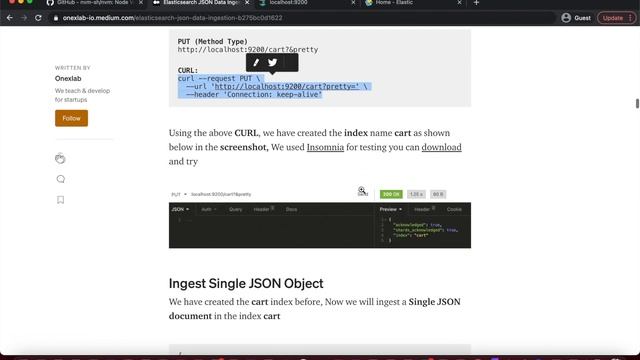Viewport: 640px width, 360px height.
Task: Click the address bar URL field
Action: [302, 18]
